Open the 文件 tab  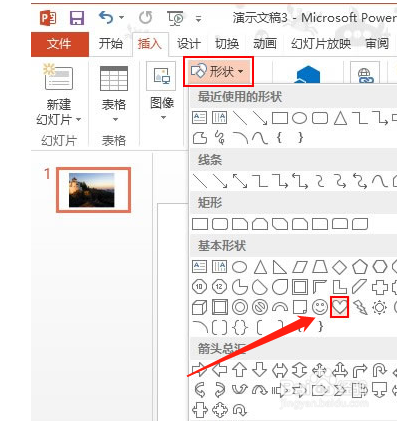click(x=60, y=44)
